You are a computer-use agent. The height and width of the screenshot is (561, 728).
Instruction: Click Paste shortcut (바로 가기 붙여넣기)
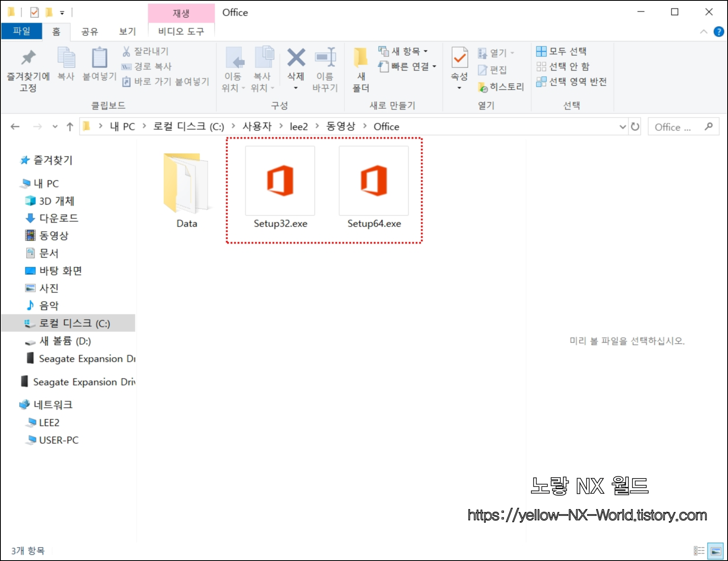(166, 82)
